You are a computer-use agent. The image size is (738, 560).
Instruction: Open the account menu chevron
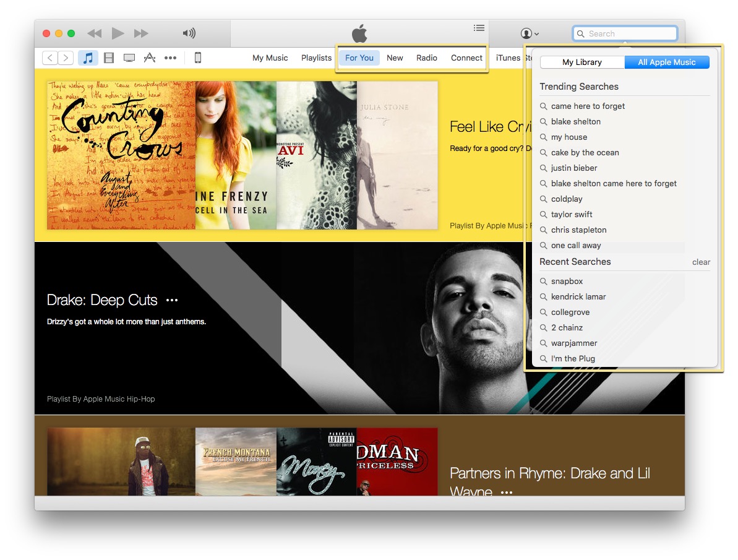click(x=536, y=33)
